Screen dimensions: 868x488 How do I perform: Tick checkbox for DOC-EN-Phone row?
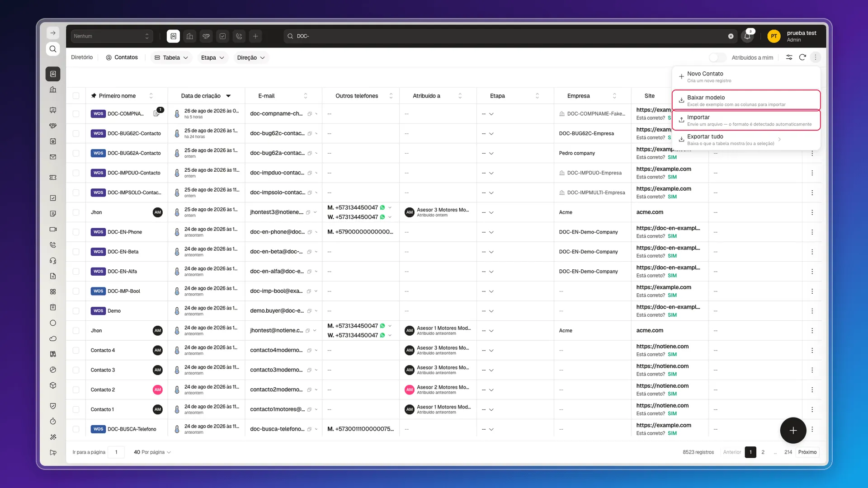point(76,232)
